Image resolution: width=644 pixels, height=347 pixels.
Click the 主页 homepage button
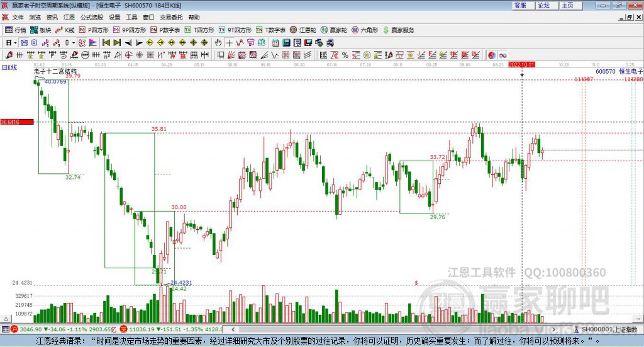point(570,5)
